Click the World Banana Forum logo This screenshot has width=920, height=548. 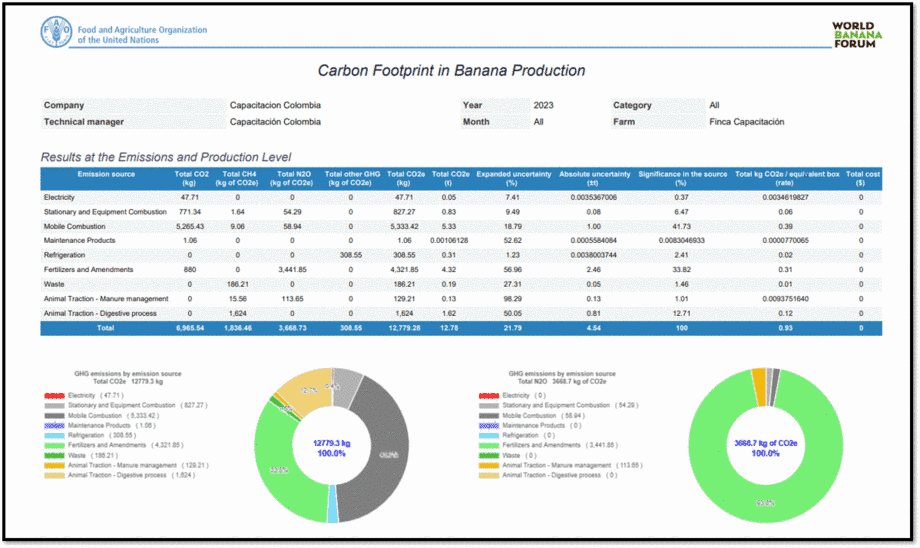tap(858, 36)
